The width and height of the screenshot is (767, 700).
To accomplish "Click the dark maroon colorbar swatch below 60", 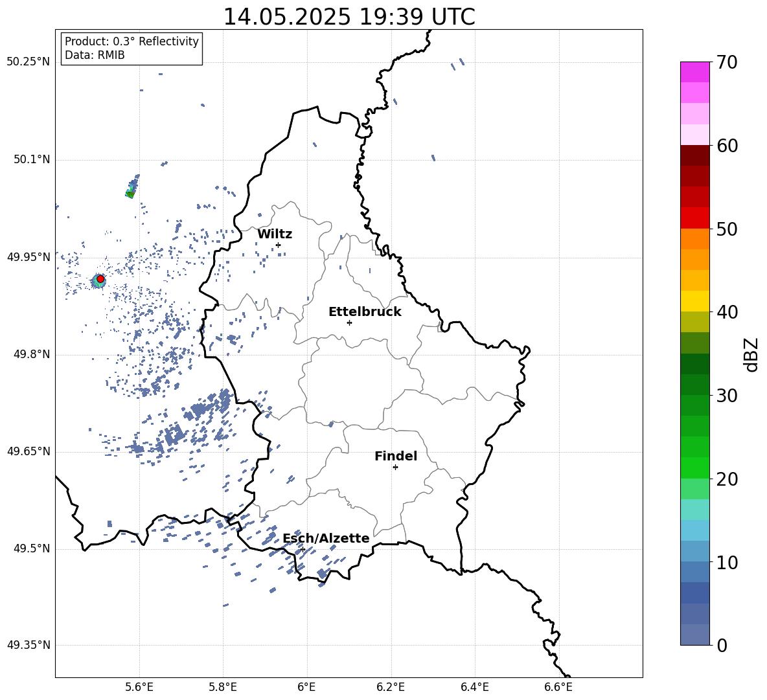I will pyautogui.click(x=694, y=155).
